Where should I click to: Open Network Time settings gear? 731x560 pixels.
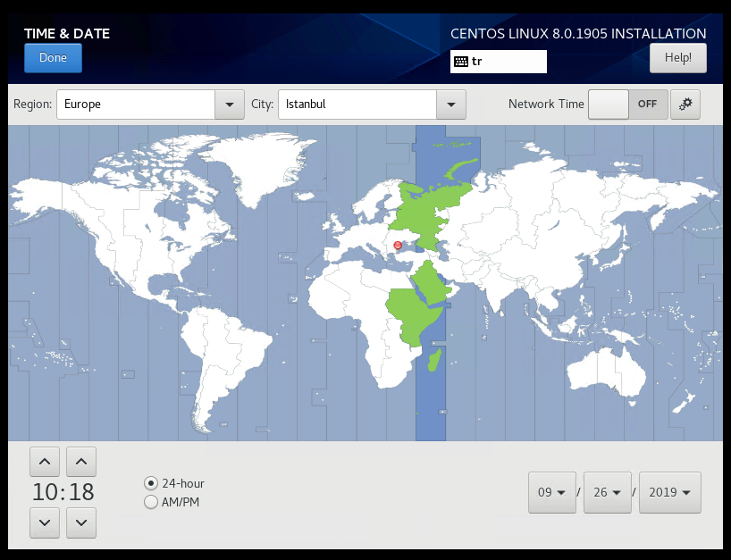[x=685, y=104]
